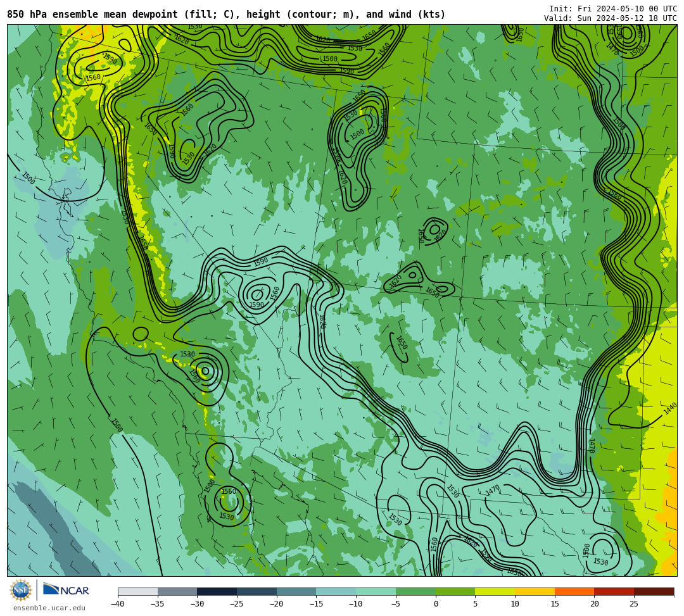684x616 pixels.
Task: Click the dark navy -30 to -25 color swatch
Action: click(x=217, y=591)
